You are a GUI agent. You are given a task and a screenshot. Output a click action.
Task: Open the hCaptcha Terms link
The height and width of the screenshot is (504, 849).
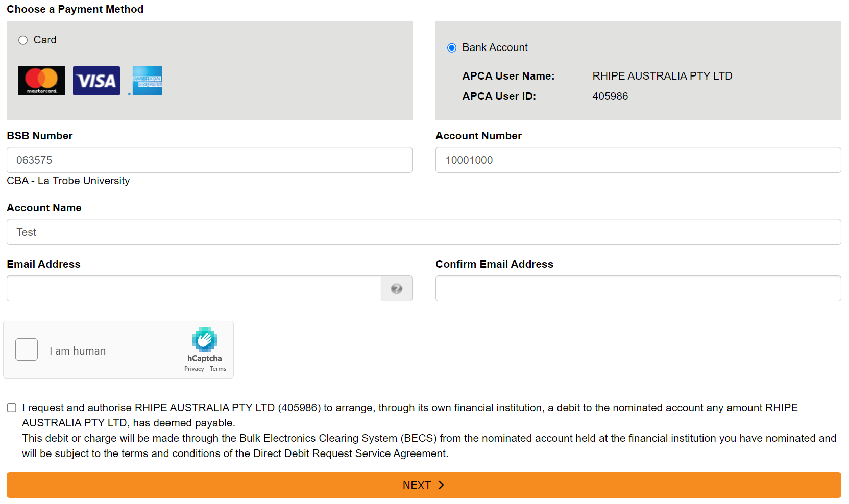coord(217,369)
